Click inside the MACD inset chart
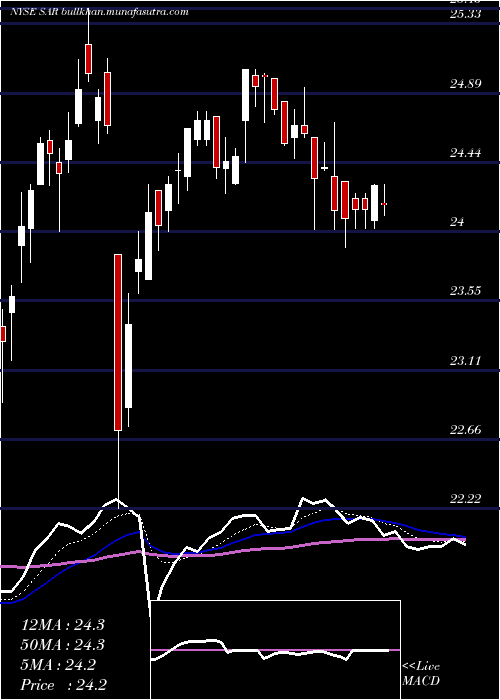 [x=275, y=650]
